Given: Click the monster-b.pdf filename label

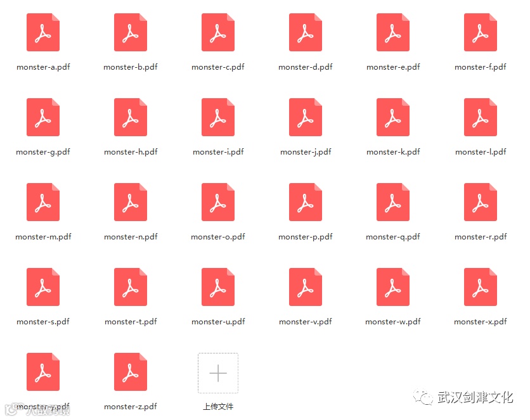Looking at the screenshot, I should pos(131,67).
